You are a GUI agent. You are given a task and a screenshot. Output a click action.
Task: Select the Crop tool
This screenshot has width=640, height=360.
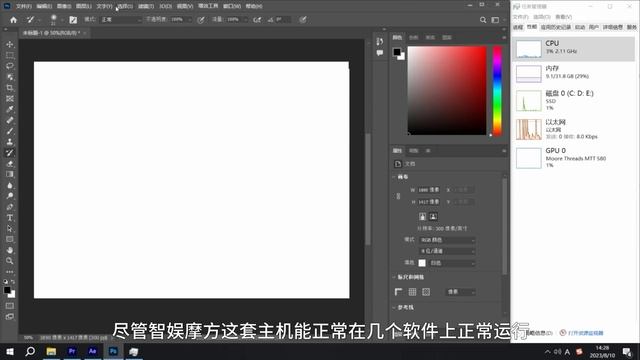tap(10, 88)
